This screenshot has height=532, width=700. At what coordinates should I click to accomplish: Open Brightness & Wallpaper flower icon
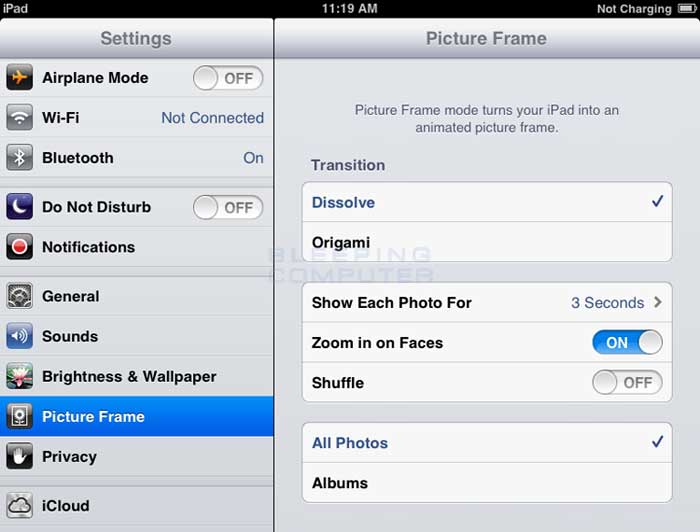pyautogui.click(x=19, y=376)
